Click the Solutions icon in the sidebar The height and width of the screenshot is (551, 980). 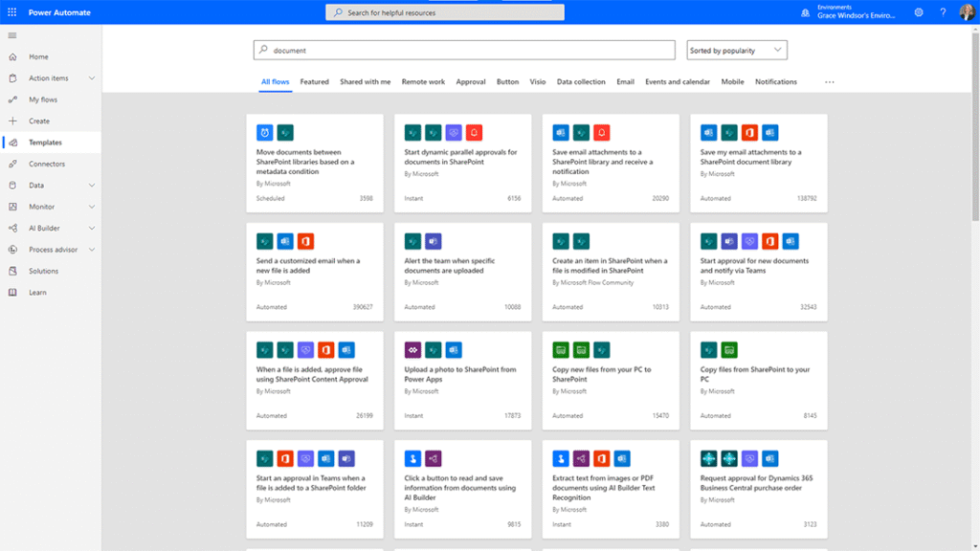tap(12, 271)
